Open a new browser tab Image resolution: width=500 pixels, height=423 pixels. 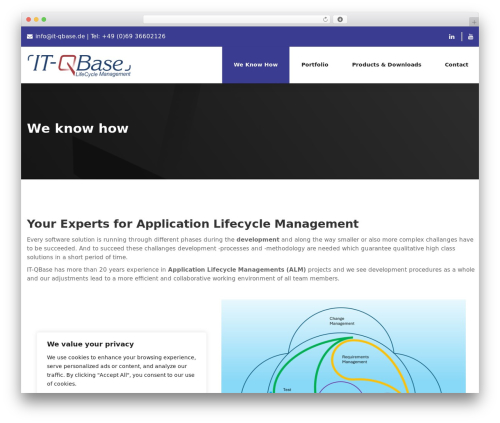click(474, 22)
